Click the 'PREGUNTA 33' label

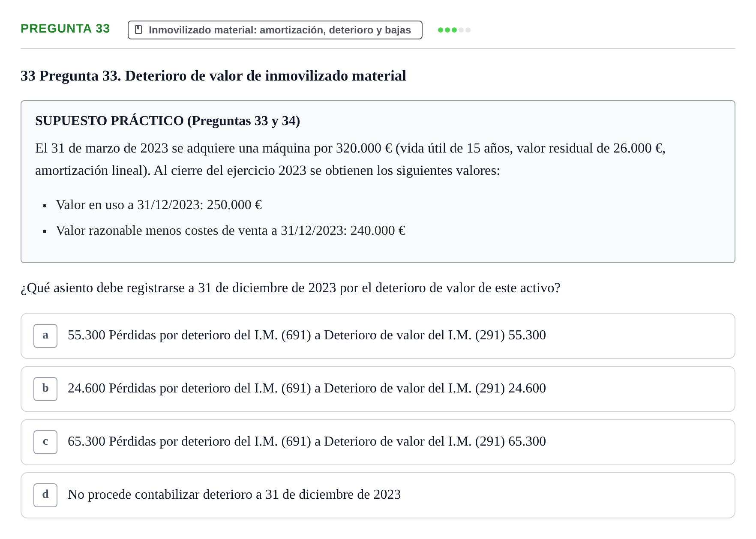tap(65, 29)
